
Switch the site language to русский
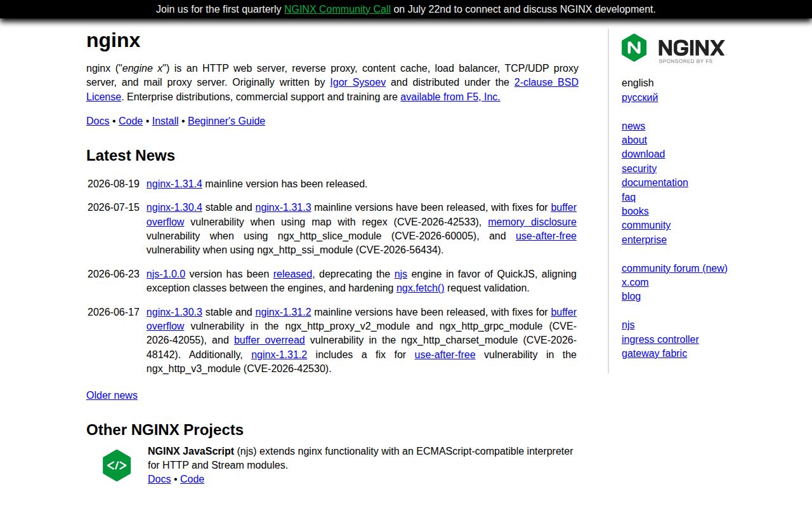639,98
